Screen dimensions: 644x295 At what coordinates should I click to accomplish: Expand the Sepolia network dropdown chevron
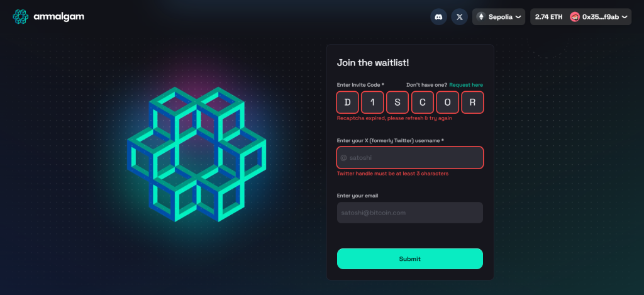click(518, 17)
